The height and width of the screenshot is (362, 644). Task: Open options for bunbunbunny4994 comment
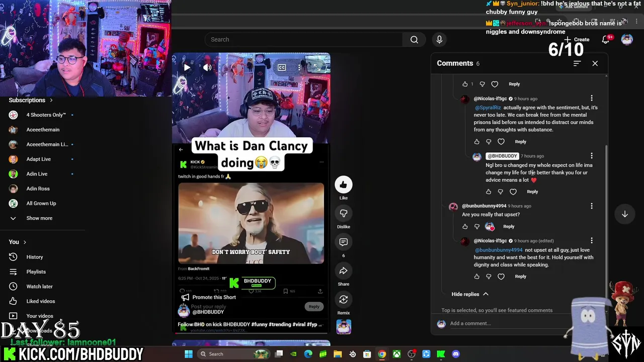click(x=592, y=206)
